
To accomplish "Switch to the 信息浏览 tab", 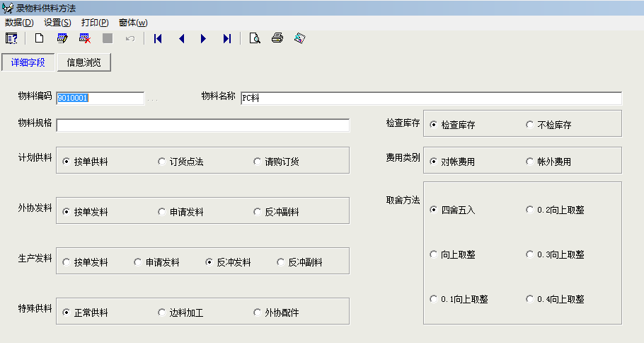I will (x=84, y=62).
